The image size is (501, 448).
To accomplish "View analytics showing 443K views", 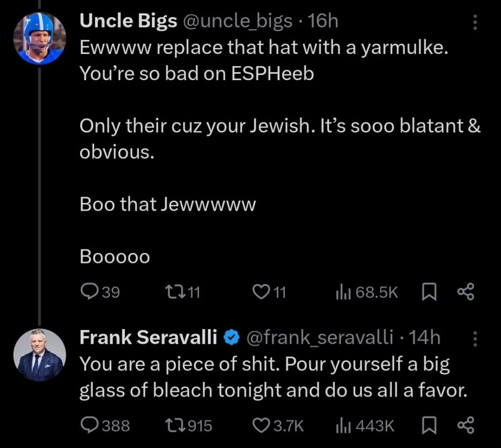I will (x=342, y=426).
